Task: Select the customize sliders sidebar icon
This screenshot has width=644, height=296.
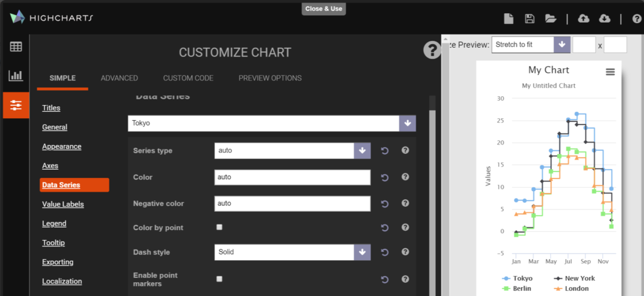Action: (x=16, y=105)
